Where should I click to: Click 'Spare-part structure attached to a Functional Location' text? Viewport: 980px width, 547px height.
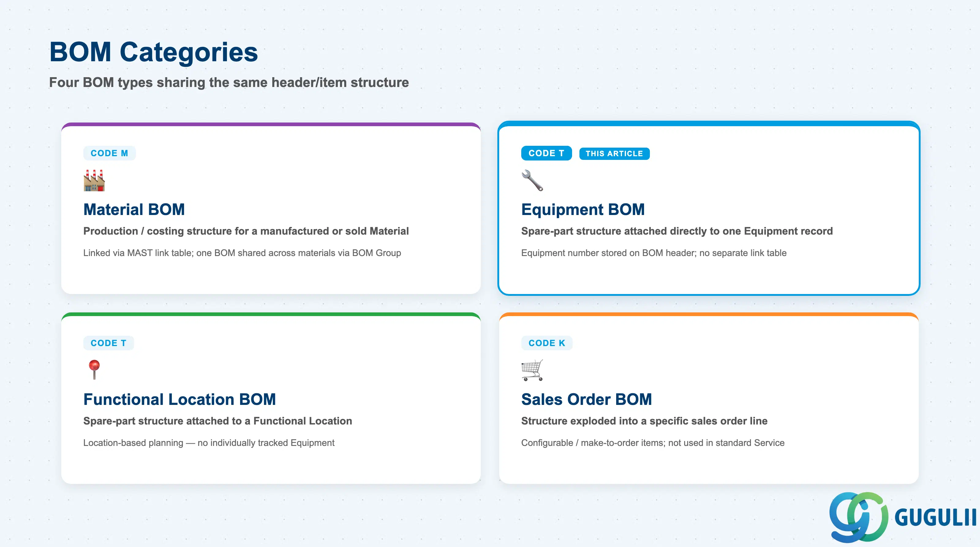click(218, 421)
